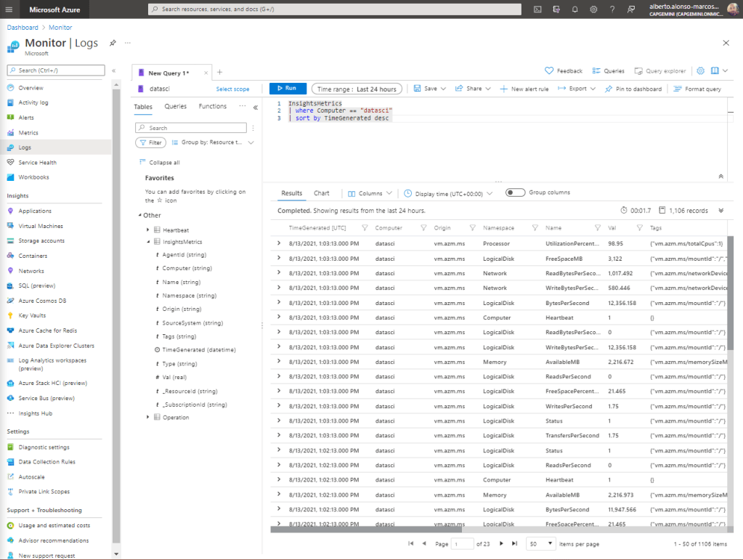This screenshot has width=743, height=560.
Task: Collapse the InsightsMetrics table tree
Action: click(147, 242)
